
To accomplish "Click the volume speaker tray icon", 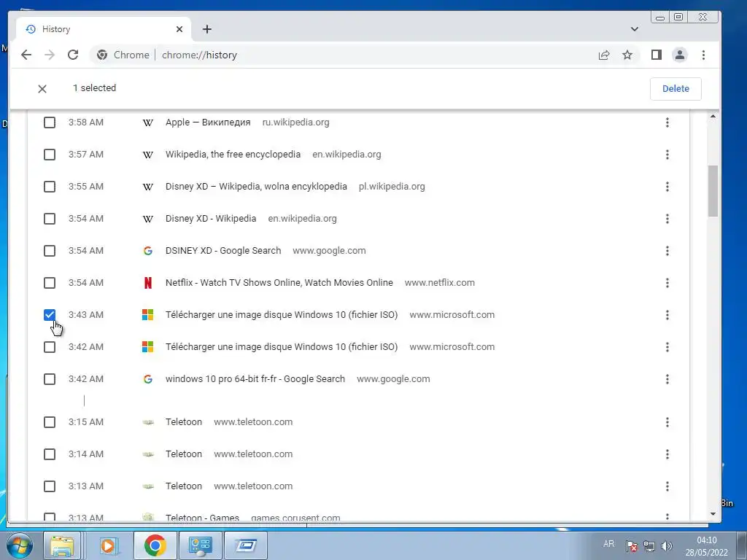I will pyautogui.click(x=667, y=545).
